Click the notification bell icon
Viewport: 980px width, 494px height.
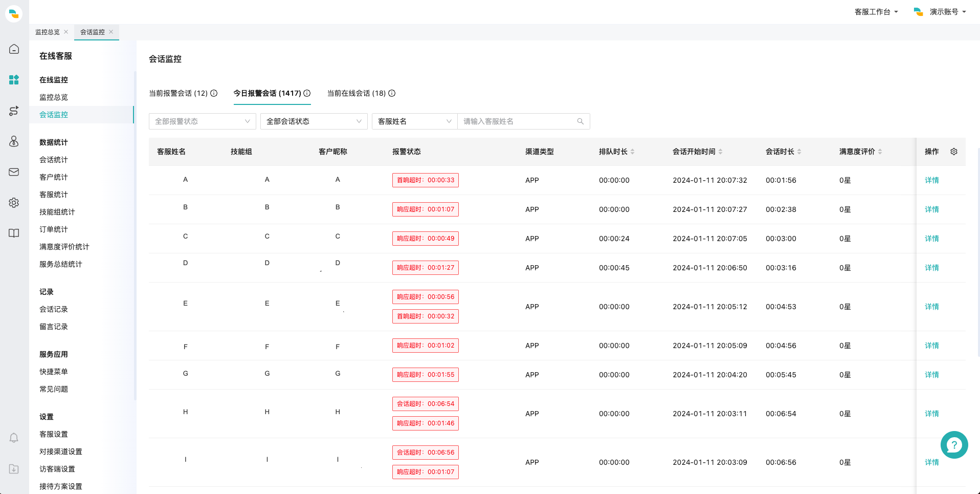[x=14, y=438]
